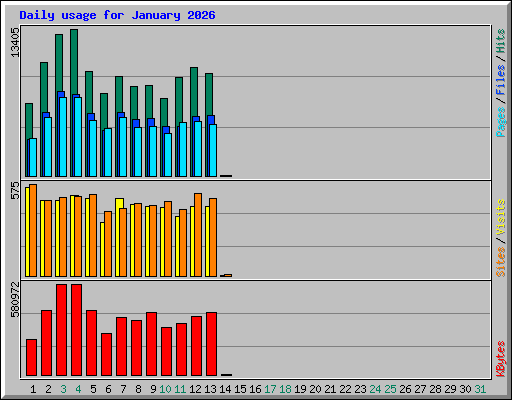Image resolution: width=512 pixels, height=400 pixels.
Task: Click day 19 on the x-axis
Action: point(300,389)
